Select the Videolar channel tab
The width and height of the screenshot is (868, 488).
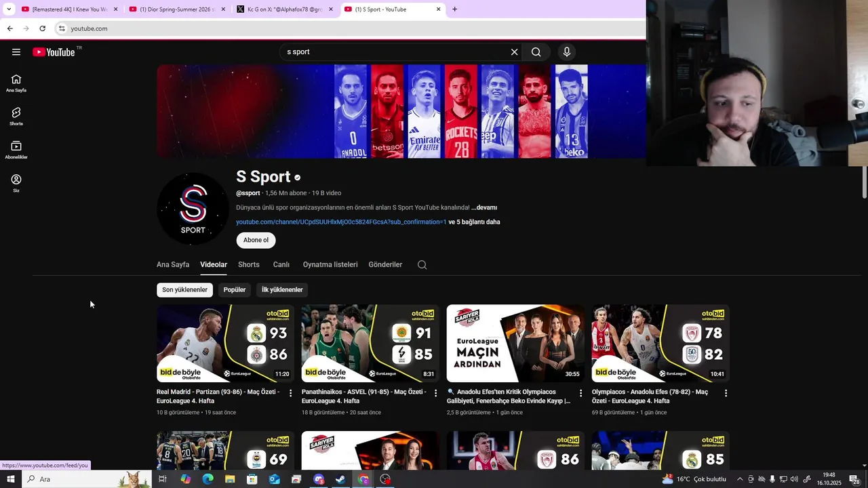pos(214,265)
